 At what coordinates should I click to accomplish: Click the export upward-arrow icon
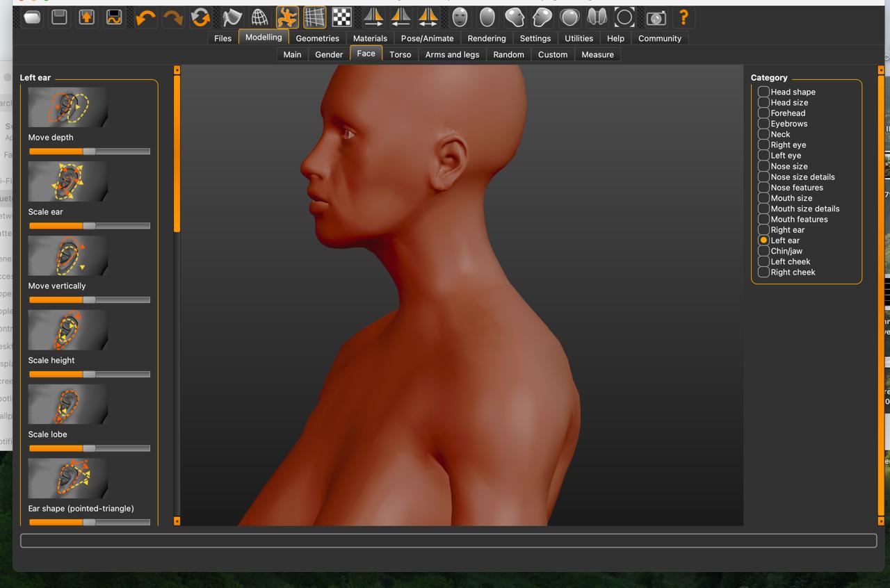87,17
